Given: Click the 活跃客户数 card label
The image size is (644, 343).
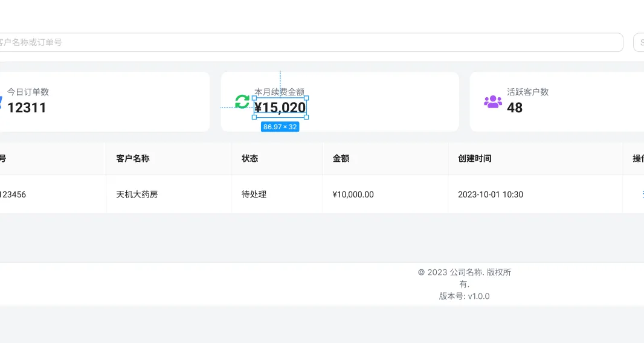Looking at the screenshot, I should tap(527, 92).
